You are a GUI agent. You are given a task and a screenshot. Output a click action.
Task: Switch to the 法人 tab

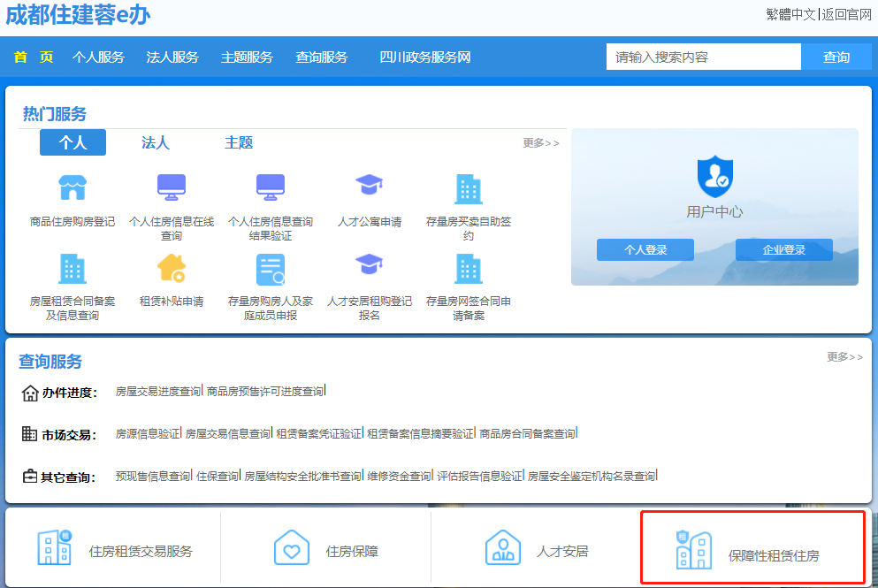click(x=156, y=142)
